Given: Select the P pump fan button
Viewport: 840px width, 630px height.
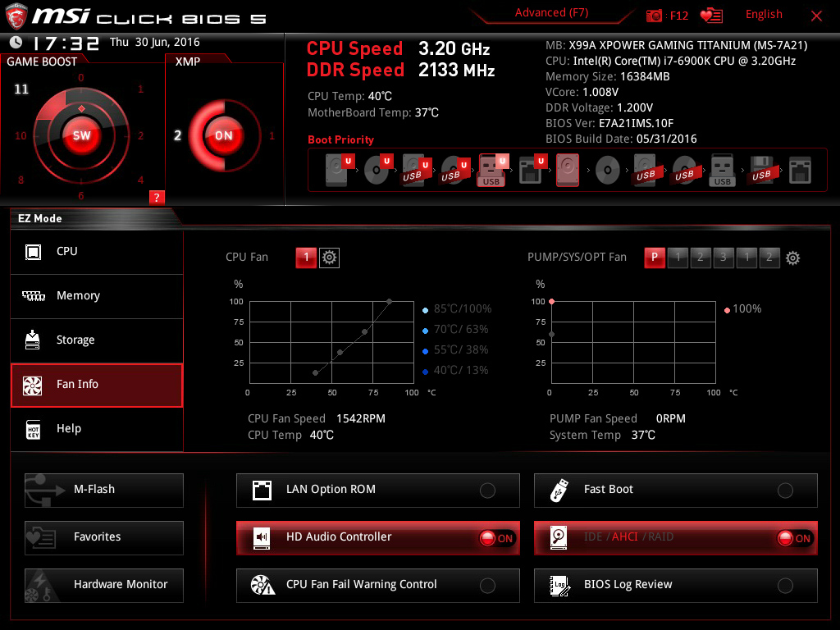Looking at the screenshot, I should 655,258.
